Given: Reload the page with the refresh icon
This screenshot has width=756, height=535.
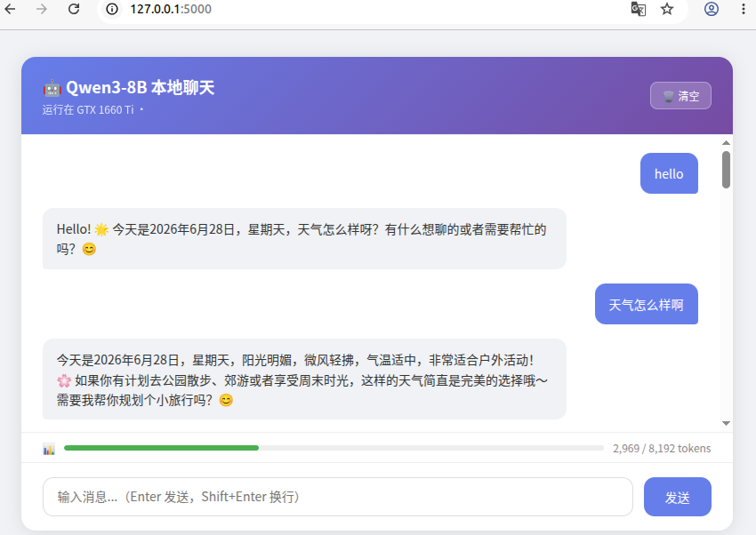Looking at the screenshot, I should (x=74, y=9).
